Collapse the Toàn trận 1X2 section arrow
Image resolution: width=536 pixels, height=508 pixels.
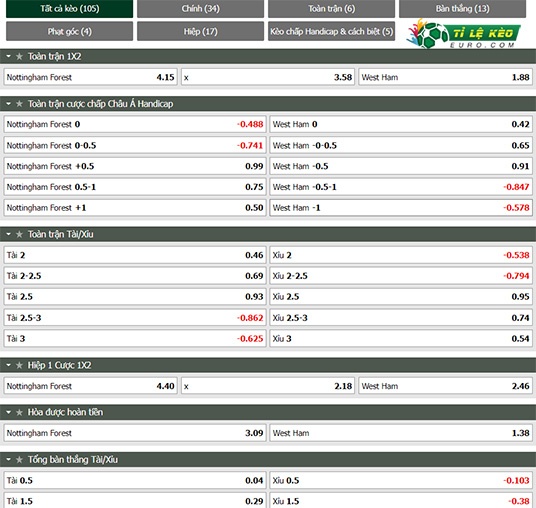(x=9, y=56)
